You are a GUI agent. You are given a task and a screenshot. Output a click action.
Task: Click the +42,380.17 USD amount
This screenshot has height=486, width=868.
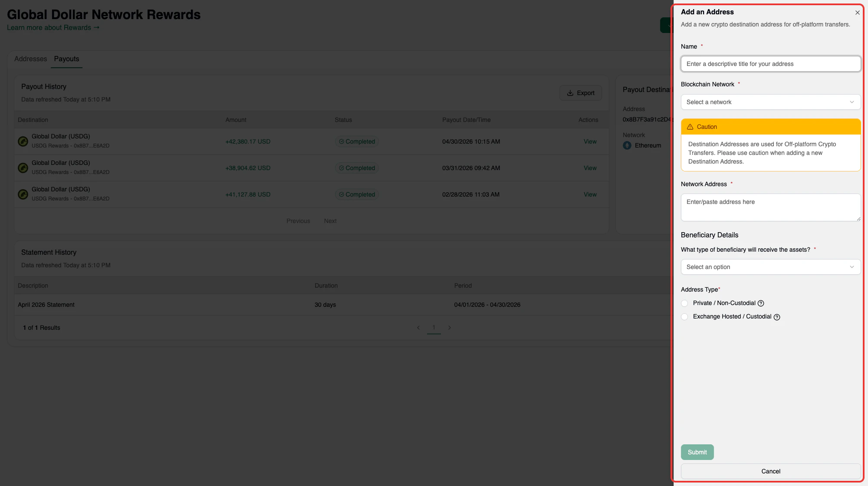pyautogui.click(x=248, y=141)
